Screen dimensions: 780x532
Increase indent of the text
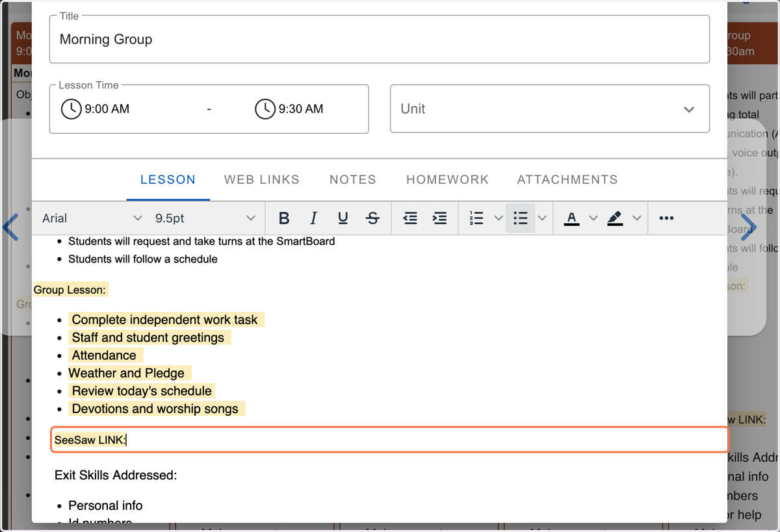pos(439,218)
